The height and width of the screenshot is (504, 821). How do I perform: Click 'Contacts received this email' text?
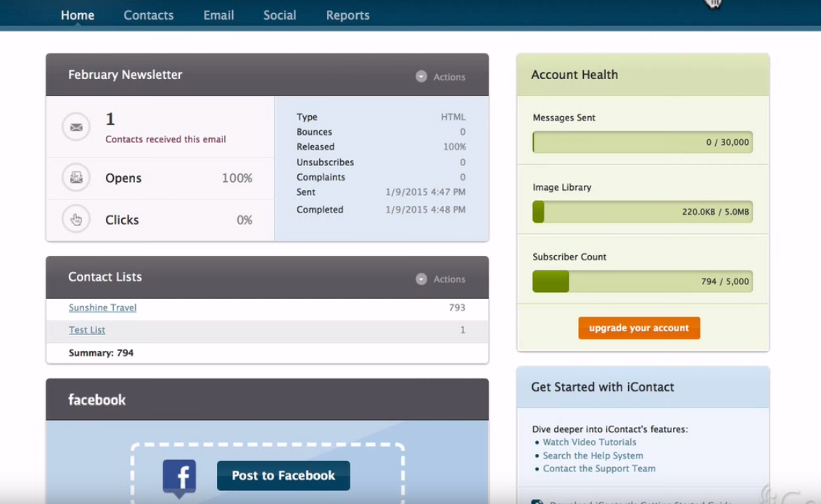(x=165, y=139)
